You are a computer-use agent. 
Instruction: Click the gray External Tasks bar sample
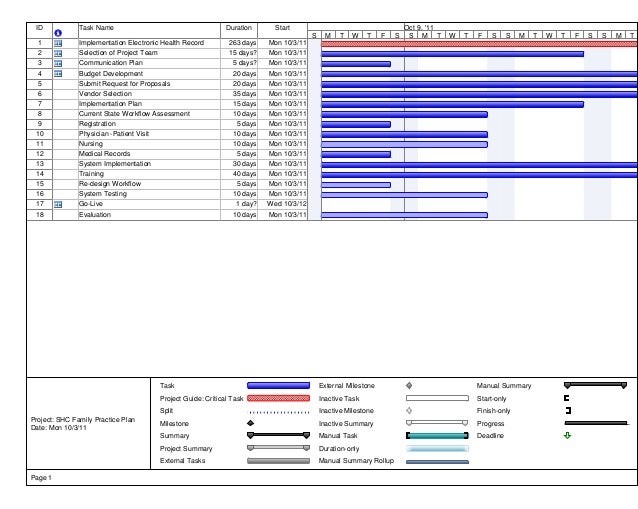click(x=278, y=461)
